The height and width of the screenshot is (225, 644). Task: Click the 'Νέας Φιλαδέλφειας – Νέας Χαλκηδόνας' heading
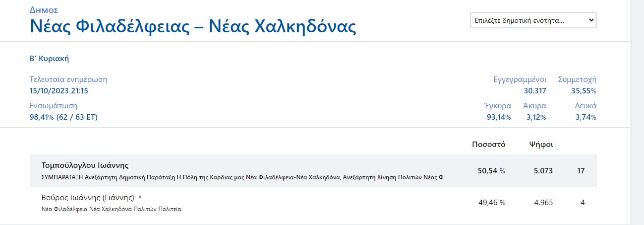pyautogui.click(x=193, y=26)
